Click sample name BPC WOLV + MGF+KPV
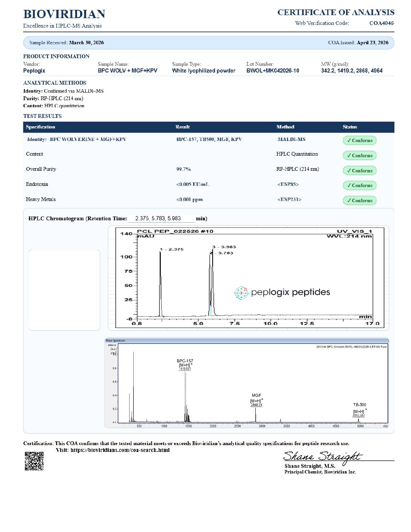Viewport: 411px width, 532px height. [x=127, y=71]
